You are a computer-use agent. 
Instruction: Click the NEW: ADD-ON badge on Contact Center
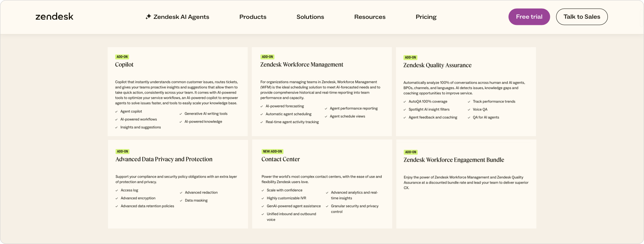[273, 152]
